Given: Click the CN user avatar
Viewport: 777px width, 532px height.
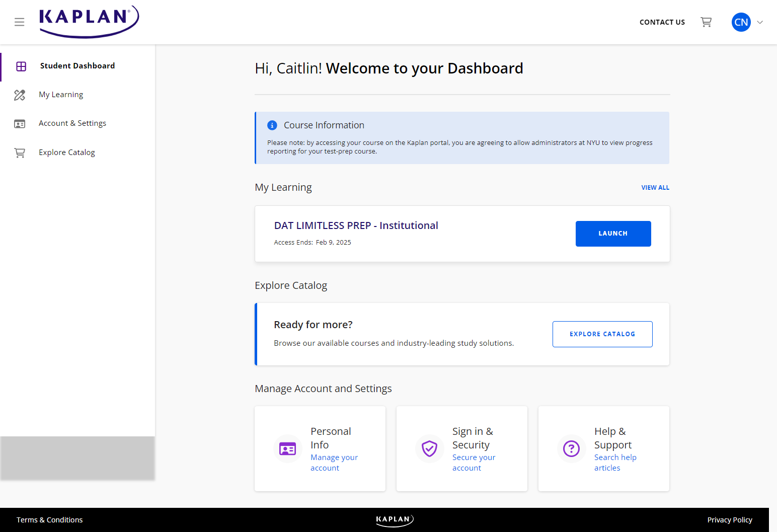Looking at the screenshot, I should click(x=741, y=22).
